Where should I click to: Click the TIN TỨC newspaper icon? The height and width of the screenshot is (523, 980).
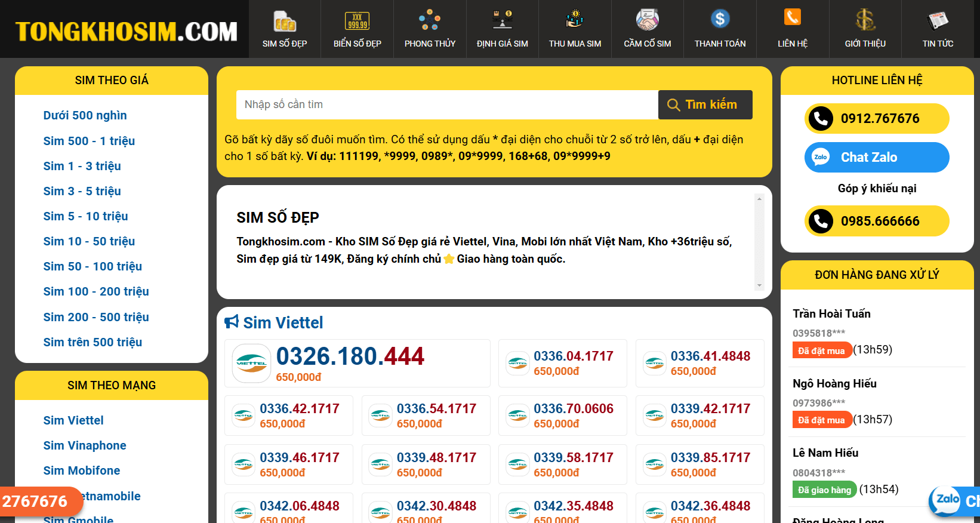click(938, 20)
